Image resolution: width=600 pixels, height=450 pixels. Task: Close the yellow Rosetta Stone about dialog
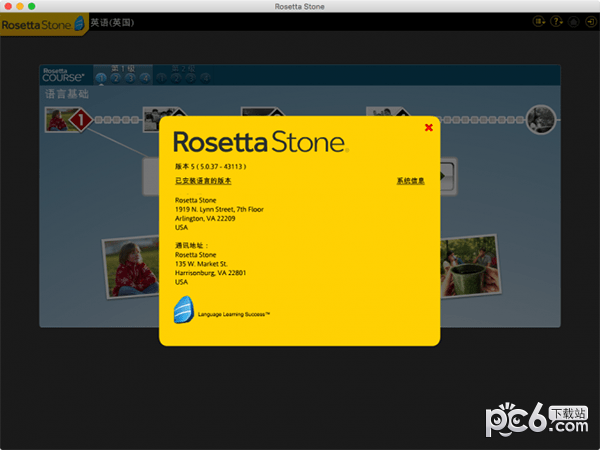click(429, 127)
